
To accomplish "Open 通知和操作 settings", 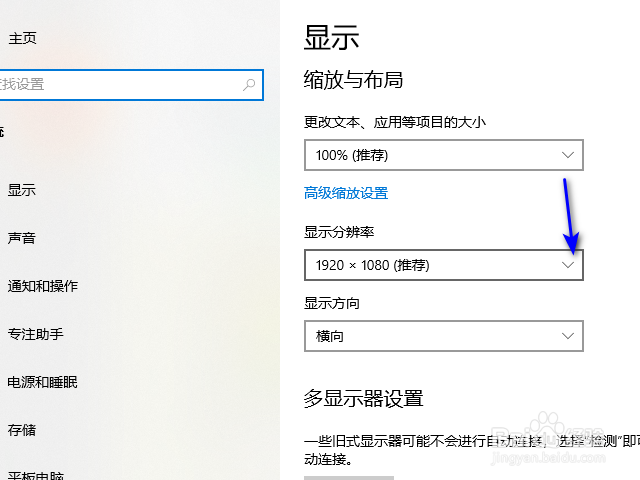I will [43, 286].
